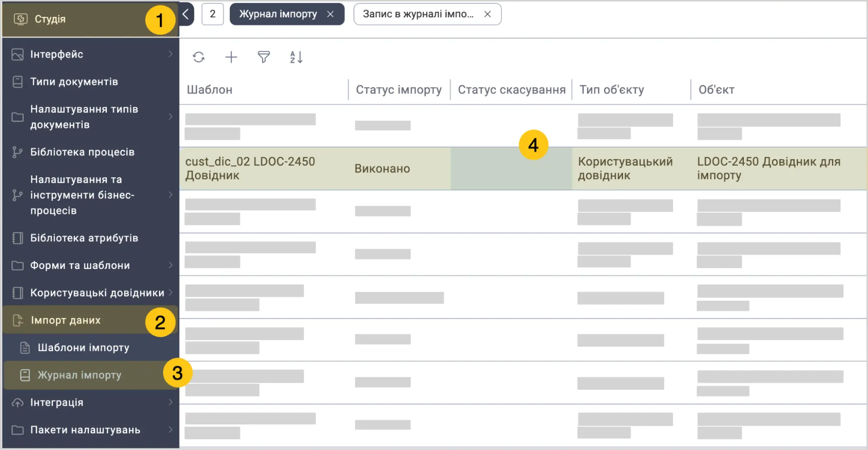Click the refresh icon in the toolbar
The width and height of the screenshot is (868, 450).
[198, 57]
